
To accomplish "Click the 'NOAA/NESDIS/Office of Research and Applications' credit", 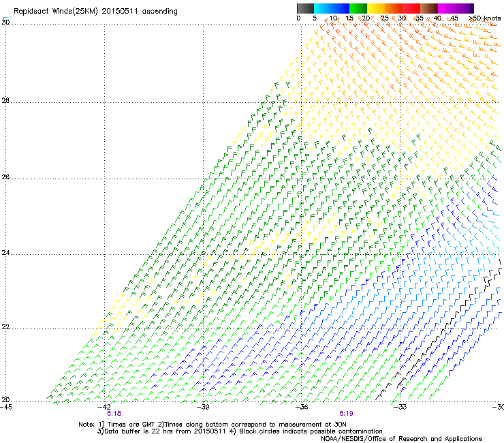I will click(x=401, y=439).
